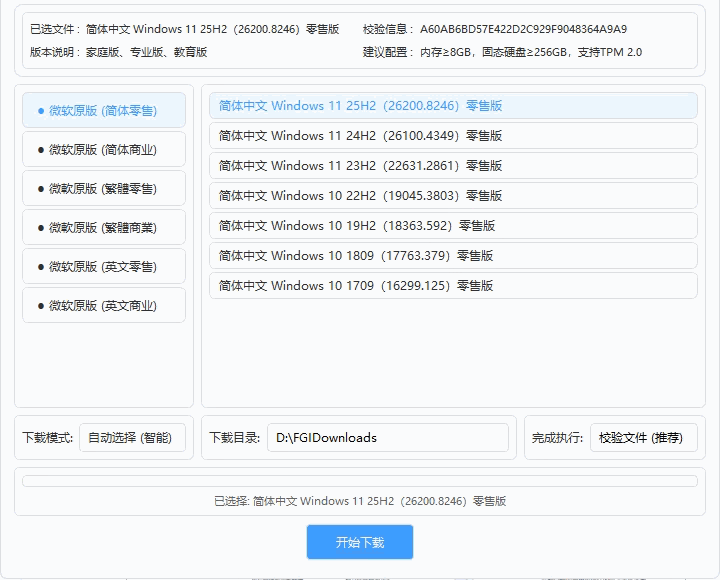Viewport: 720px width, 580px height.
Task: Choose Windows 10 19H2 (18363.592) 零售版 entry
Action: click(453, 225)
